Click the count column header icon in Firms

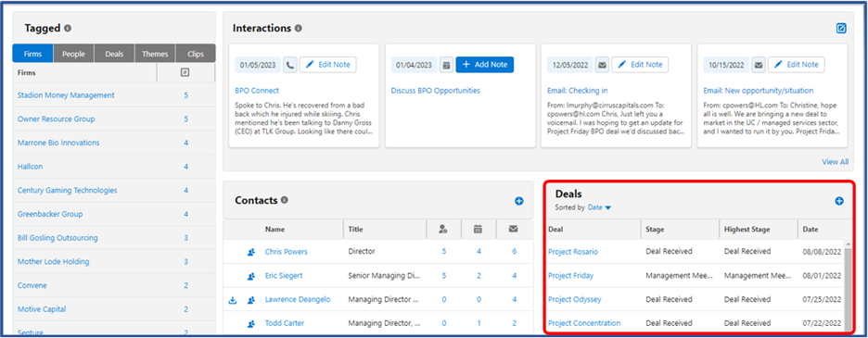coord(185,72)
